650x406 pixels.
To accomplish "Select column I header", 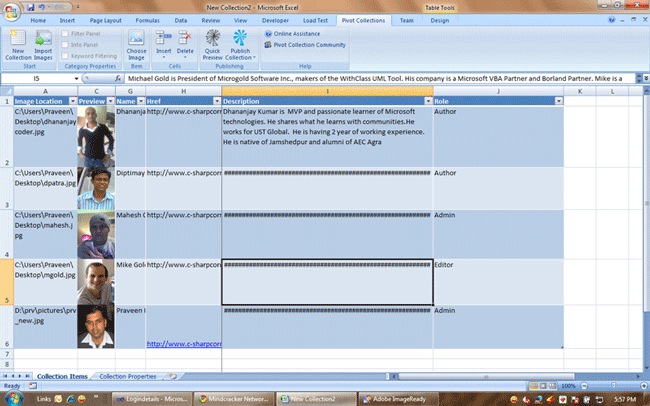I will tap(327, 91).
